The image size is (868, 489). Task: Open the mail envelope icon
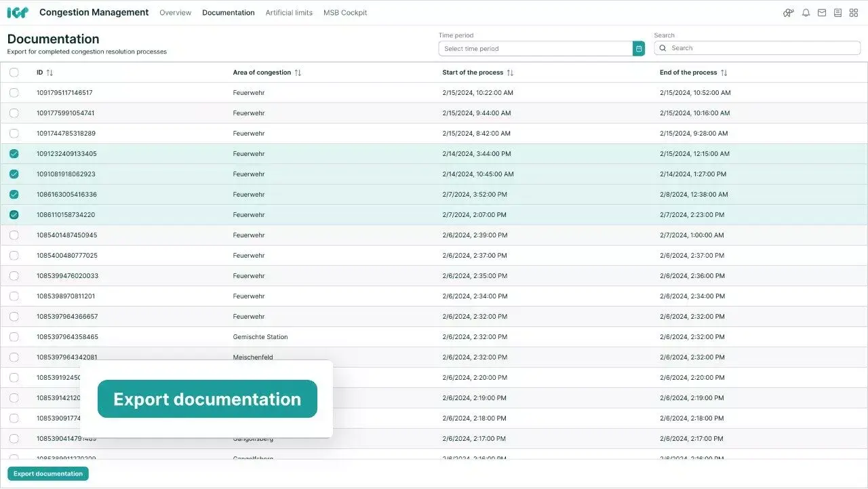(822, 12)
